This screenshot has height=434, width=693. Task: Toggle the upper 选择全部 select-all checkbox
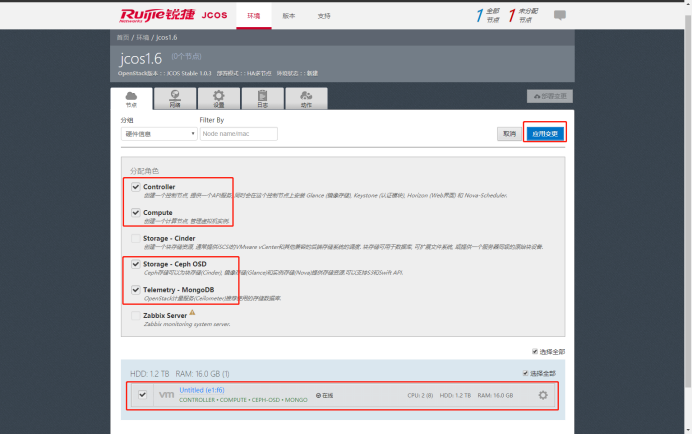click(x=535, y=352)
